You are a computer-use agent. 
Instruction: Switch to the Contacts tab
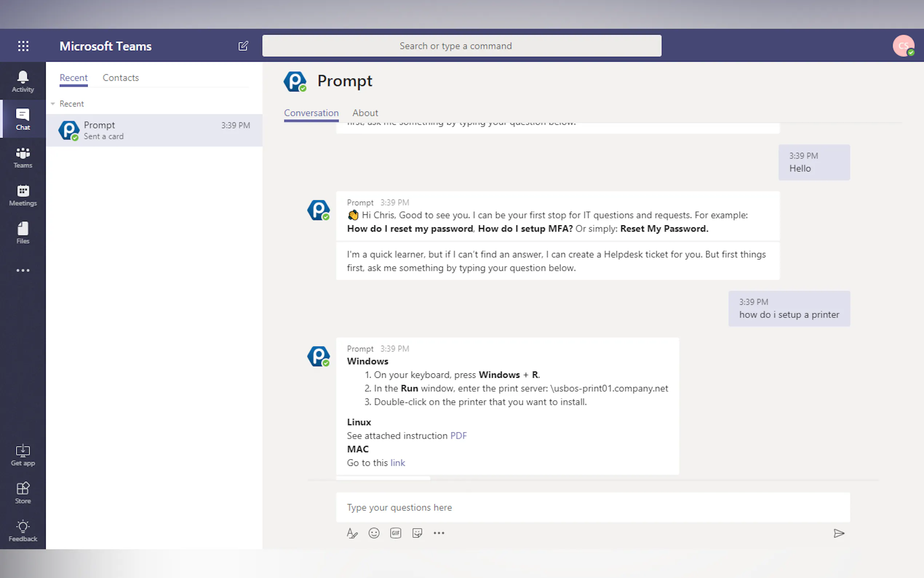tap(120, 78)
